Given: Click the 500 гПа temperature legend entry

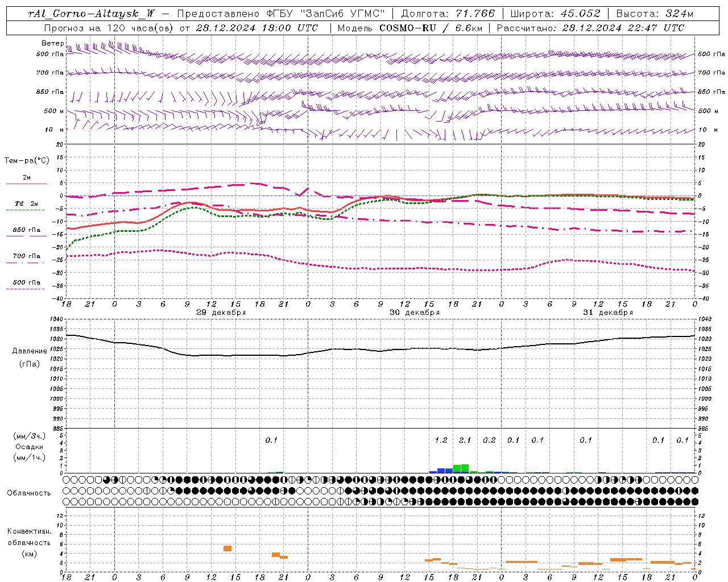Looking at the screenshot, I should [27, 282].
